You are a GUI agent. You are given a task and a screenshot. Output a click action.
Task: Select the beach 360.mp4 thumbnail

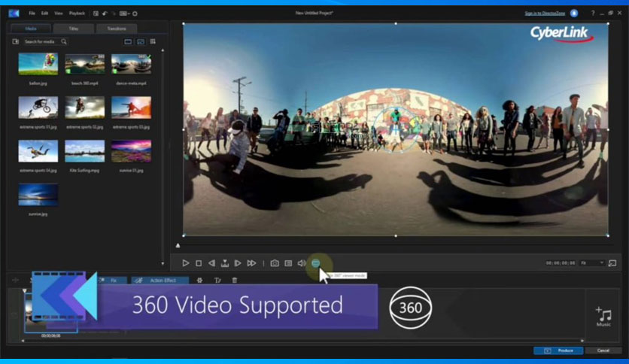[x=84, y=64]
